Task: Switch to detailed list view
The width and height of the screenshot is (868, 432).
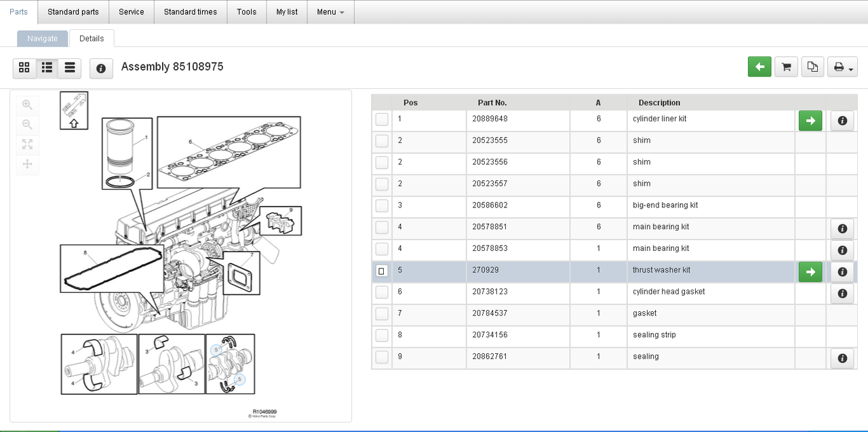Action: 47,68
